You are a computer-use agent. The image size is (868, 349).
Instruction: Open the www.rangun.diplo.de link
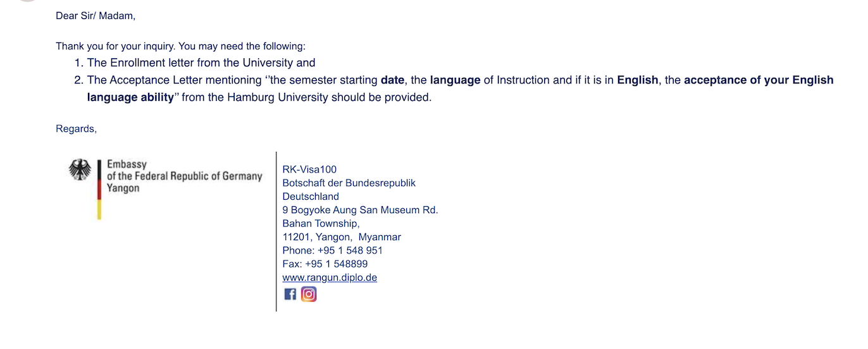click(330, 278)
